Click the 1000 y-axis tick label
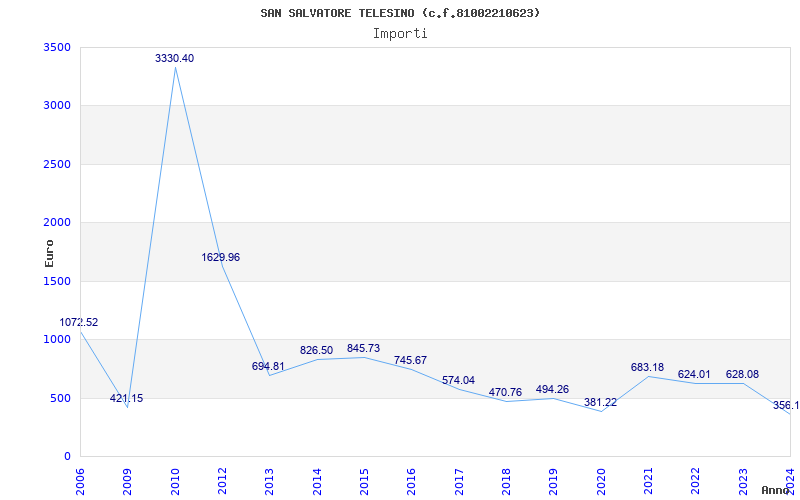 pyautogui.click(x=58, y=339)
